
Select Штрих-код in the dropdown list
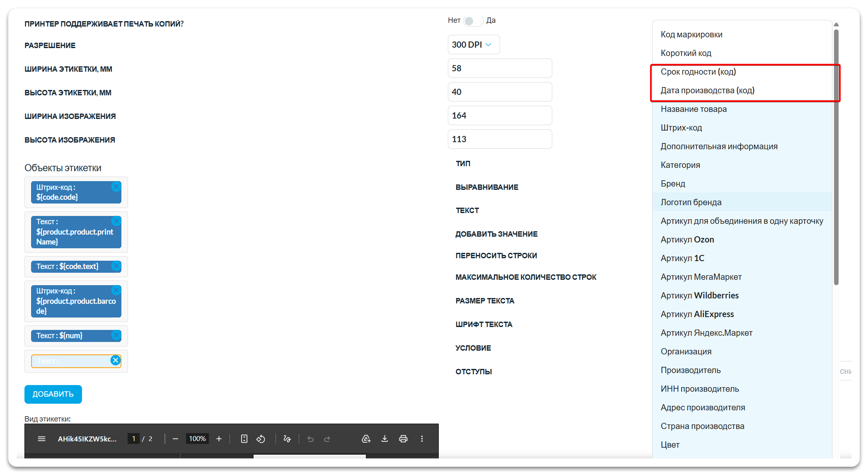click(x=742, y=128)
